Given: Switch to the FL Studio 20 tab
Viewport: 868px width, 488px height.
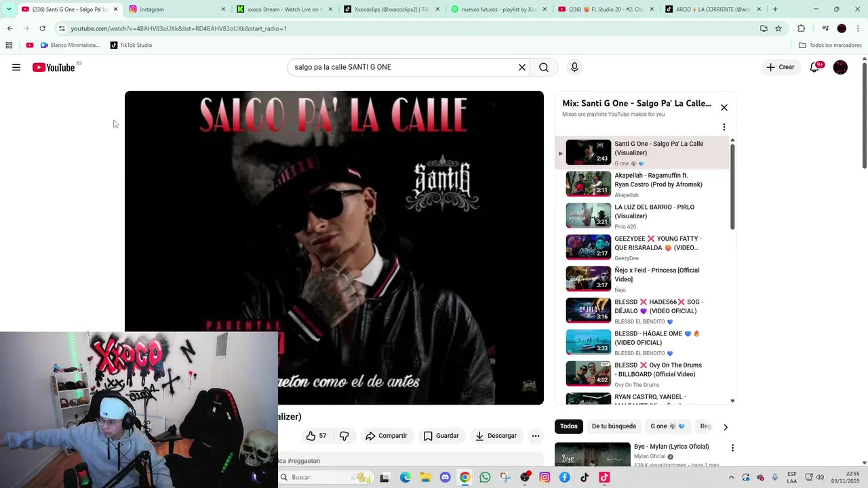Looking at the screenshot, I should [x=605, y=9].
